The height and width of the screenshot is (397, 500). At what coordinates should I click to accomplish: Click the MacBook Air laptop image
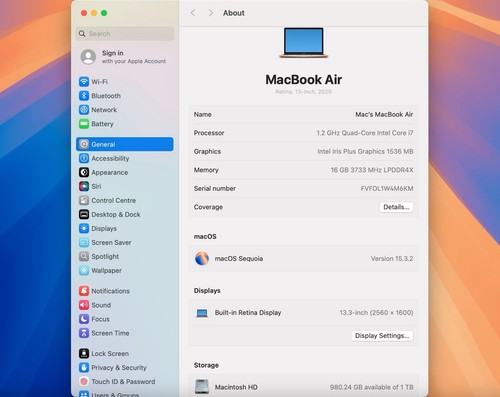pyautogui.click(x=304, y=43)
